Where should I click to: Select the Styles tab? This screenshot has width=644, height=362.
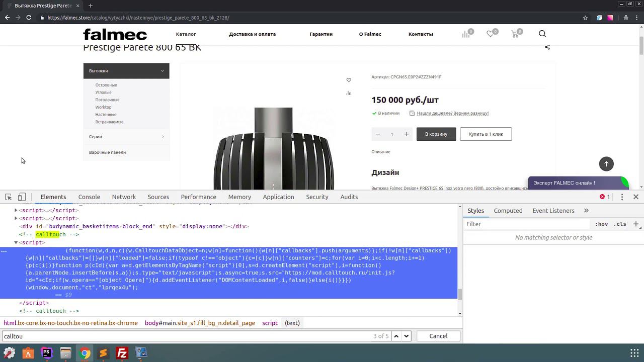[476, 211]
